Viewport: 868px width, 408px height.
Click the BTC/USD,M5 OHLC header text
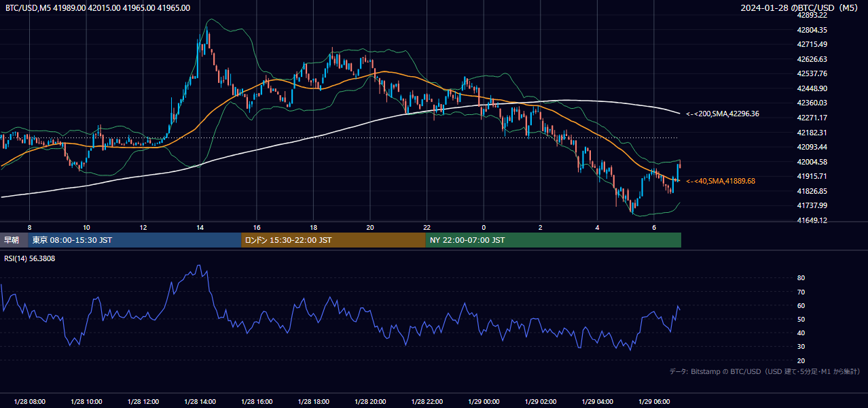(98, 8)
